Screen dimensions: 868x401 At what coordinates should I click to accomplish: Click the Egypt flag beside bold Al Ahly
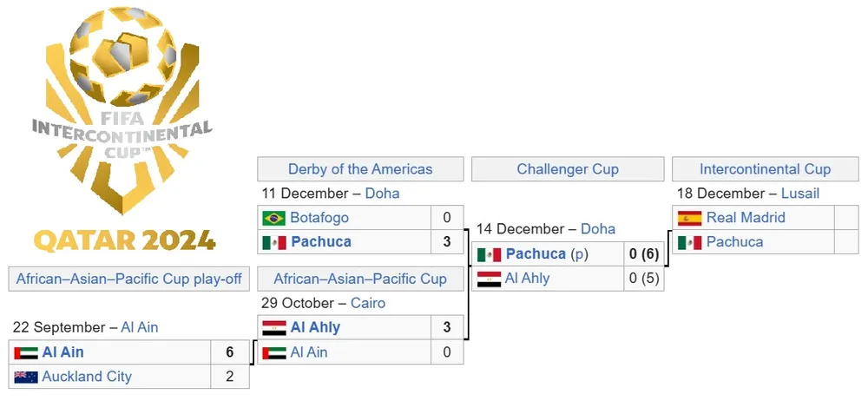273,328
